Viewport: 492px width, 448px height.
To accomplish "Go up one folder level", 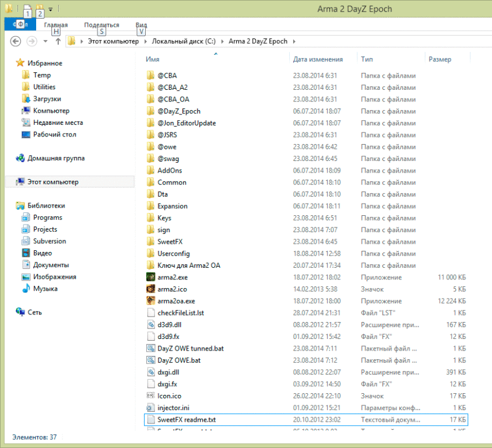I will [x=58, y=41].
